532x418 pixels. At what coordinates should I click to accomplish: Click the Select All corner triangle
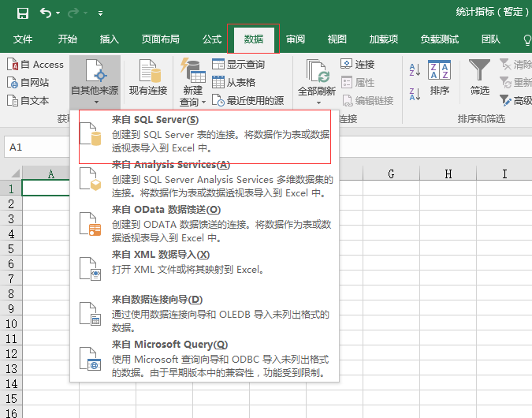(x=16, y=174)
